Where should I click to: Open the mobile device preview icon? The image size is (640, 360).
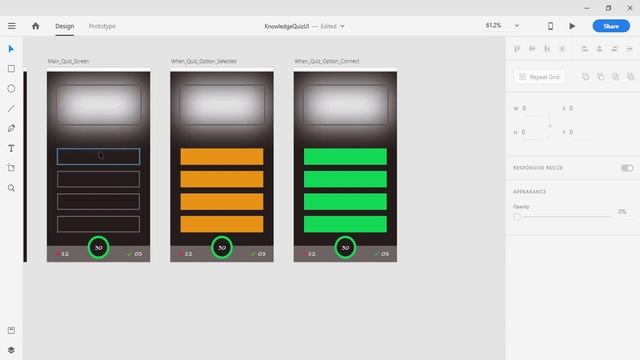click(550, 26)
